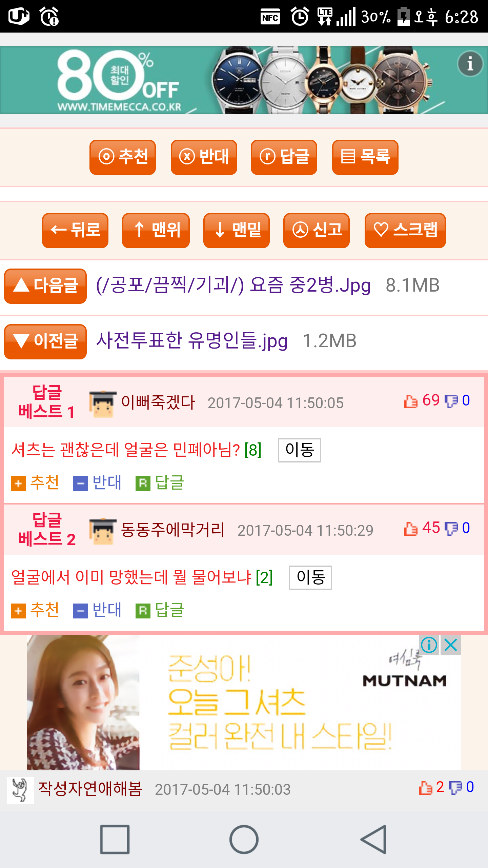Viewport: 488px width, 868px height.
Task: Tap the 반대 oppose button at top
Action: pos(204,157)
